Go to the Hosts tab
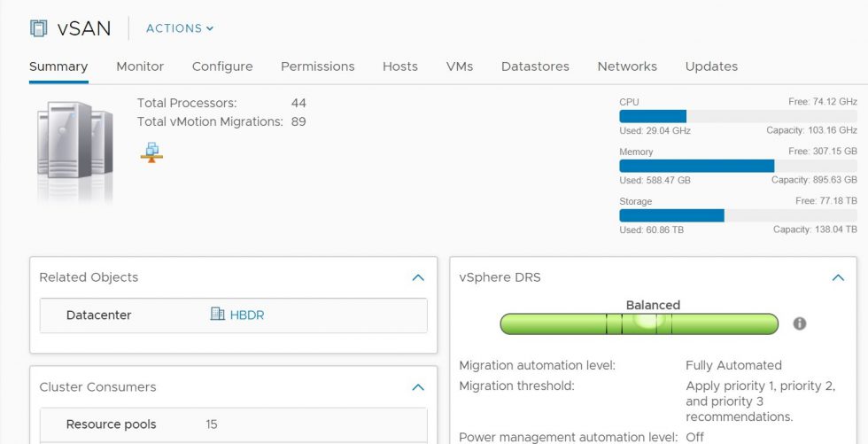868x444 pixels. [400, 66]
